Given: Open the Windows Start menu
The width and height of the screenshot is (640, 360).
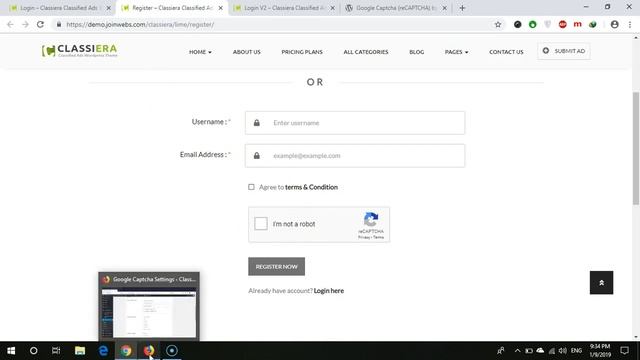Looking at the screenshot, I should 11,351.
